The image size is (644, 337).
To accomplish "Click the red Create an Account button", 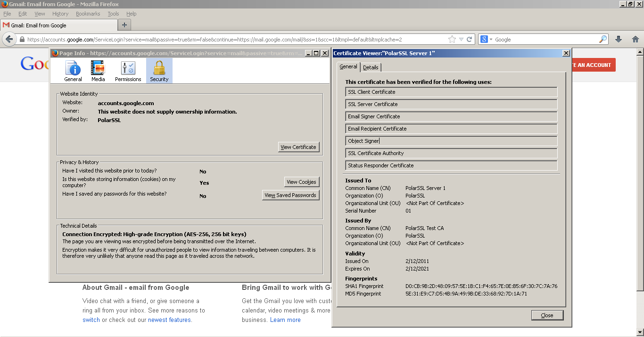I will pyautogui.click(x=594, y=65).
